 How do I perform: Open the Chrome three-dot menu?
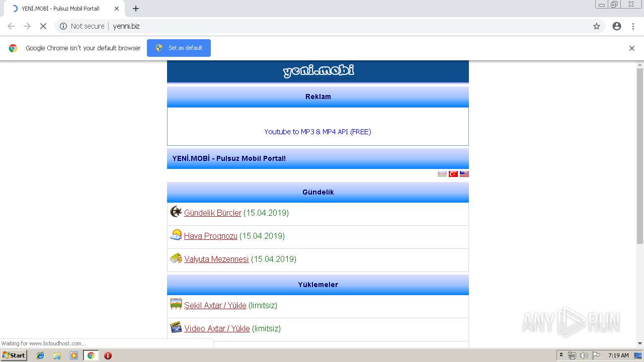point(633,26)
